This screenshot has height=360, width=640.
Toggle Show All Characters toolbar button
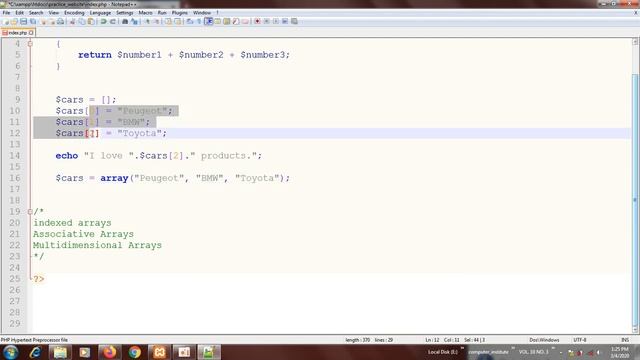(x=199, y=21)
